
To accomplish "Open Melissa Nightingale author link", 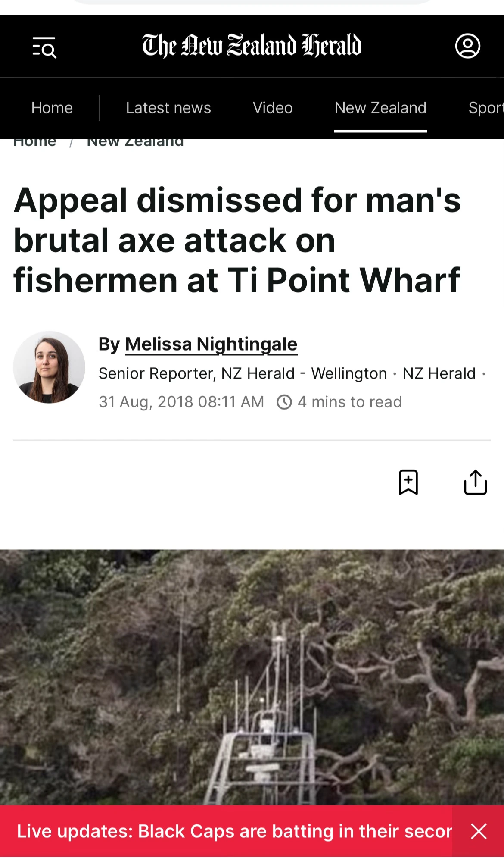I will pos(211,344).
